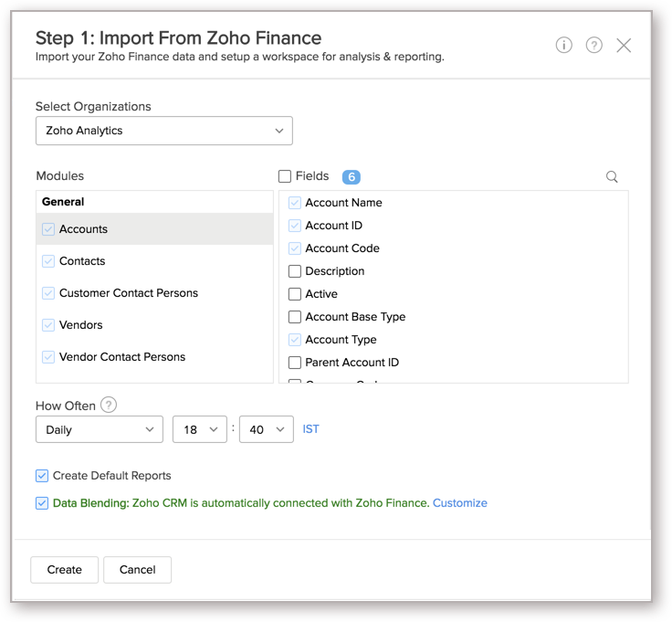The width and height of the screenshot is (672, 622).
Task: Select the Contacts module label
Action: point(82,261)
